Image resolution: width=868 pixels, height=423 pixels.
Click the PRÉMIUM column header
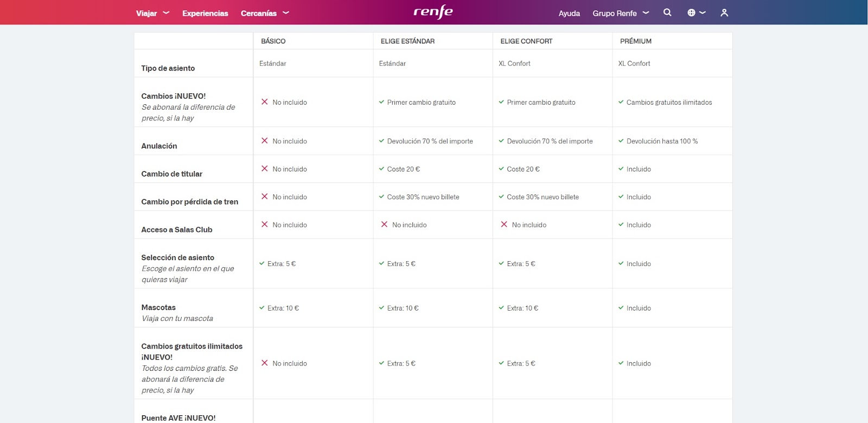(636, 41)
